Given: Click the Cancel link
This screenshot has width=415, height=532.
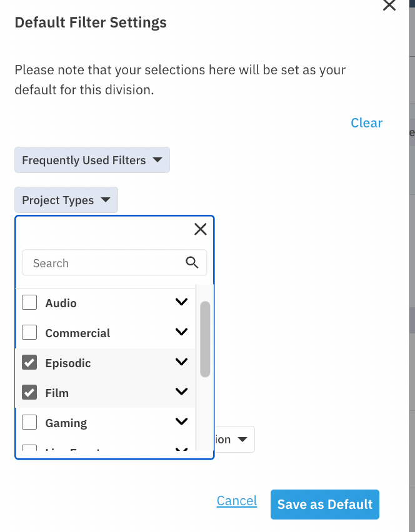Looking at the screenshot, I should pyautogui.click(x=237, y=501).
